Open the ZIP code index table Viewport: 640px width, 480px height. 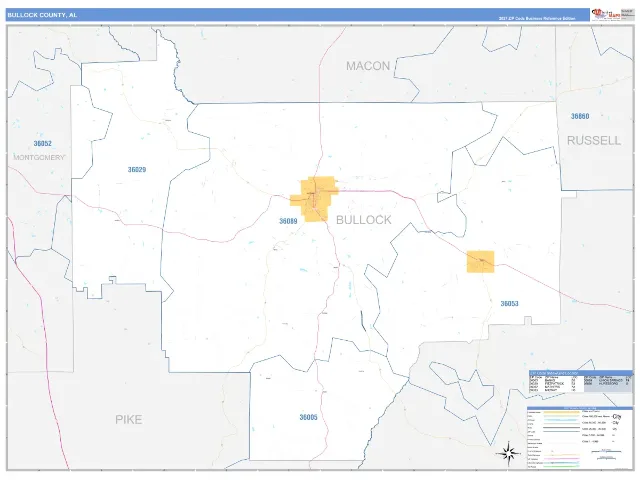(x=580, y=381)
